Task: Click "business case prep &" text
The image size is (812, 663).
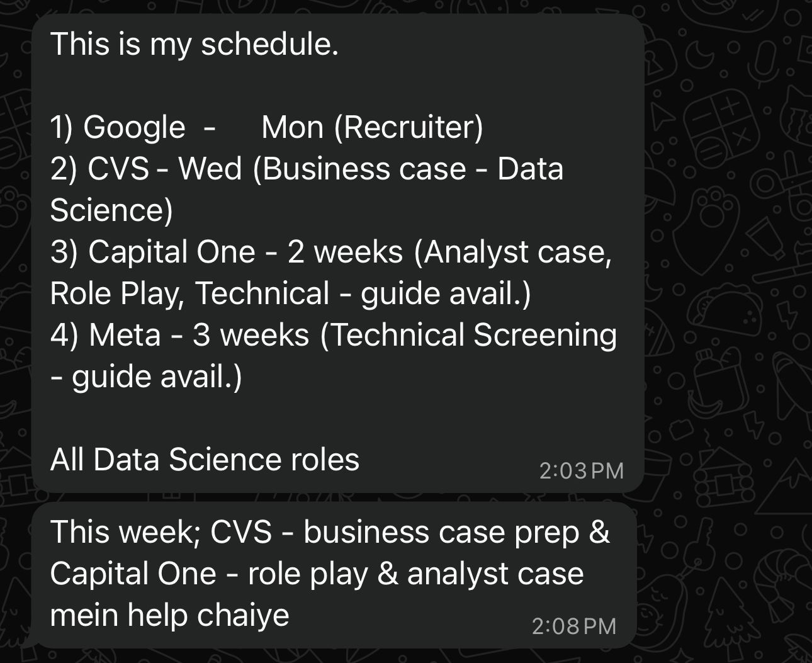Action: tap(457, 532)
